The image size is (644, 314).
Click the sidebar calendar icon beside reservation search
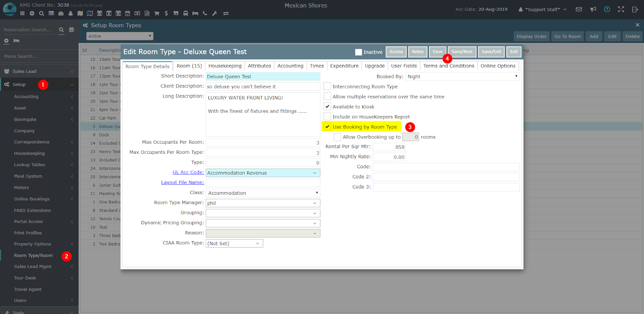pos(72,29)
